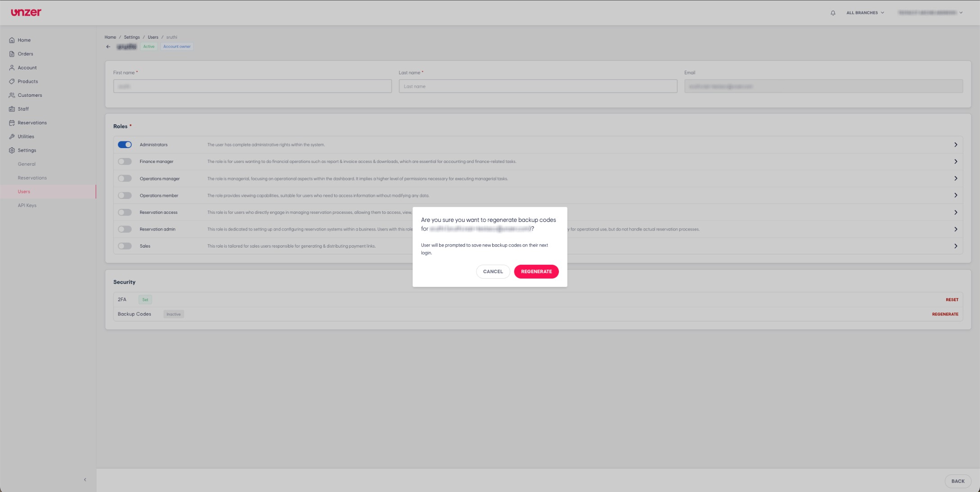Screen dimensions: 980x492
Task: Enable the Finance manager role
Action: pos(125,162)
